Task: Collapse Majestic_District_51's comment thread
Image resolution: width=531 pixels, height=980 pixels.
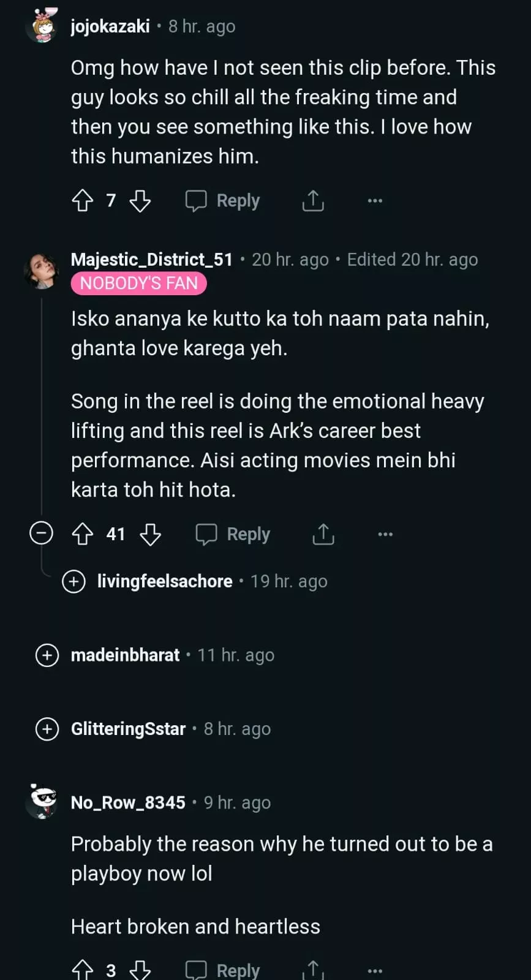Action: 42,533
